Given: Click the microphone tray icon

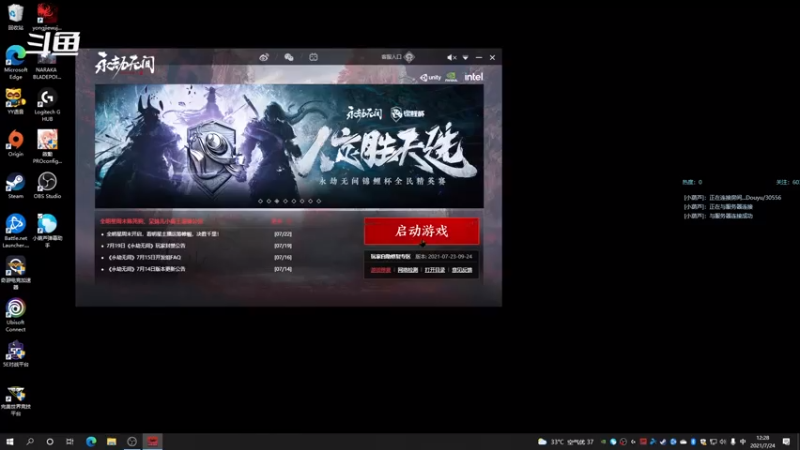Looking at the screenshot, I should point(733,442).
